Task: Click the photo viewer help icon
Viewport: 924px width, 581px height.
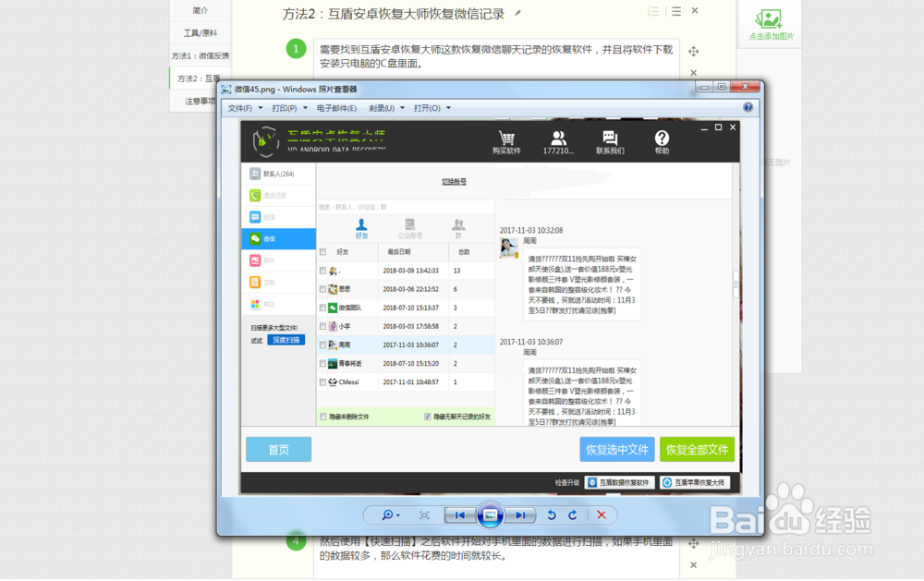Action: tap(748, 107)
